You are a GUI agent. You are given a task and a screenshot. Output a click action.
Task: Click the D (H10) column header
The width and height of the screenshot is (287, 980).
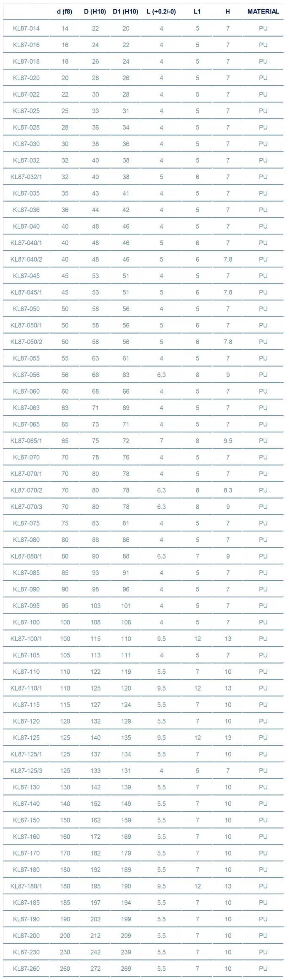pyautogui.click(x=95, y=12)
